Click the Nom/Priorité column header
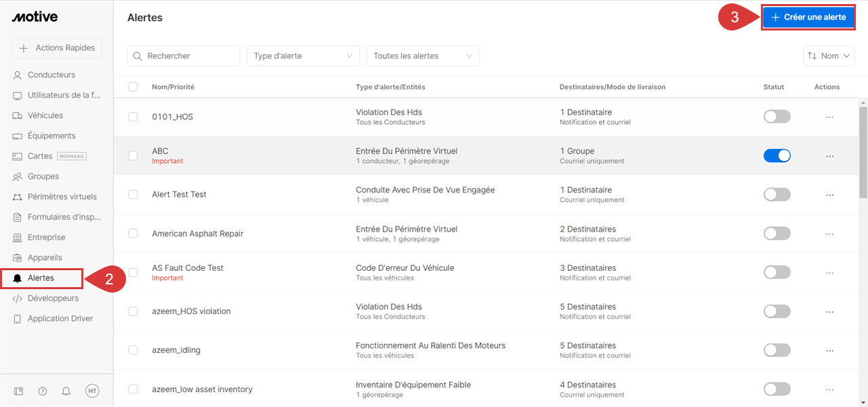 (173, 87)
